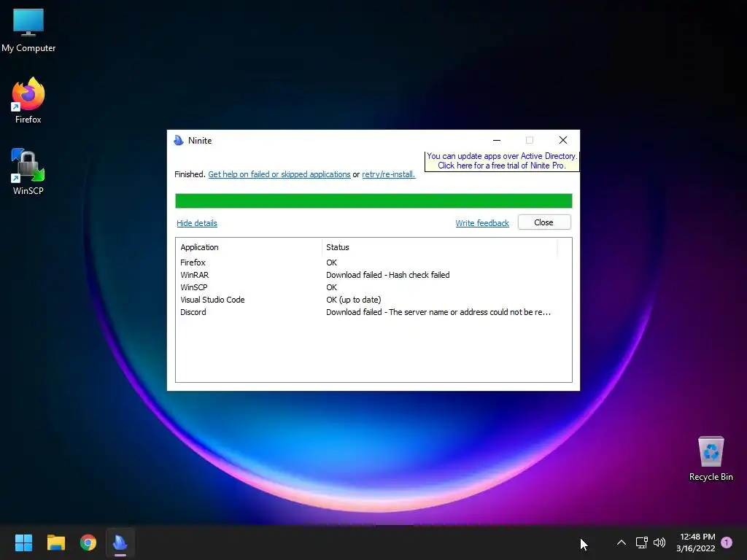Click the green progress bar

coord(373,201)
